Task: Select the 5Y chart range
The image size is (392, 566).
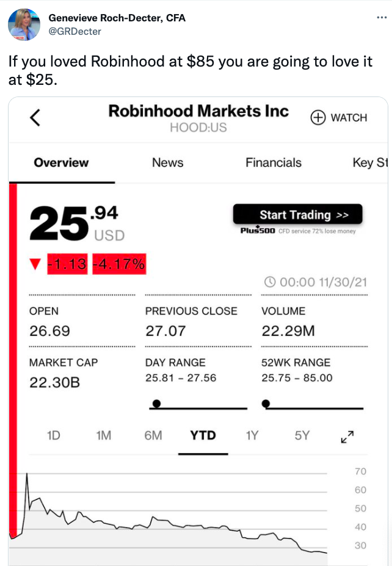Action: click(302, 435)
